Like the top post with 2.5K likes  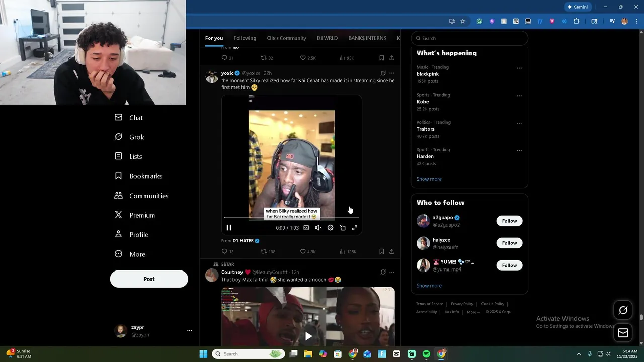click(308, 58)
